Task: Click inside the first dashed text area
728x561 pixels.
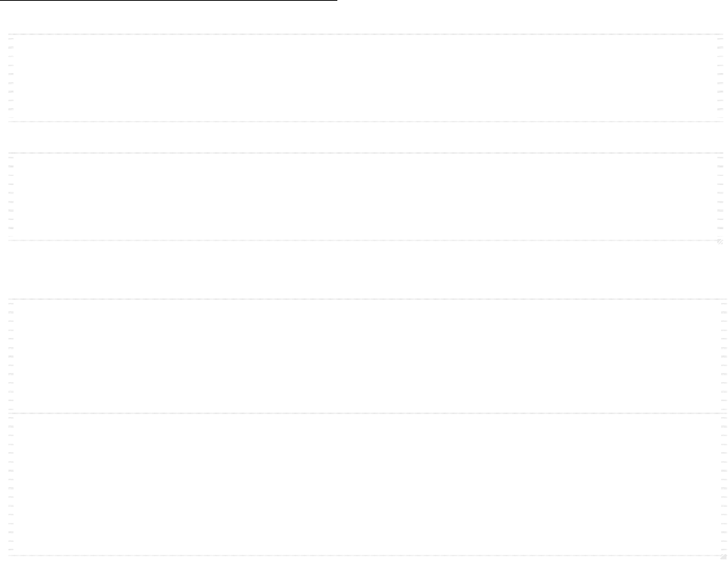Action: (366, 78)
